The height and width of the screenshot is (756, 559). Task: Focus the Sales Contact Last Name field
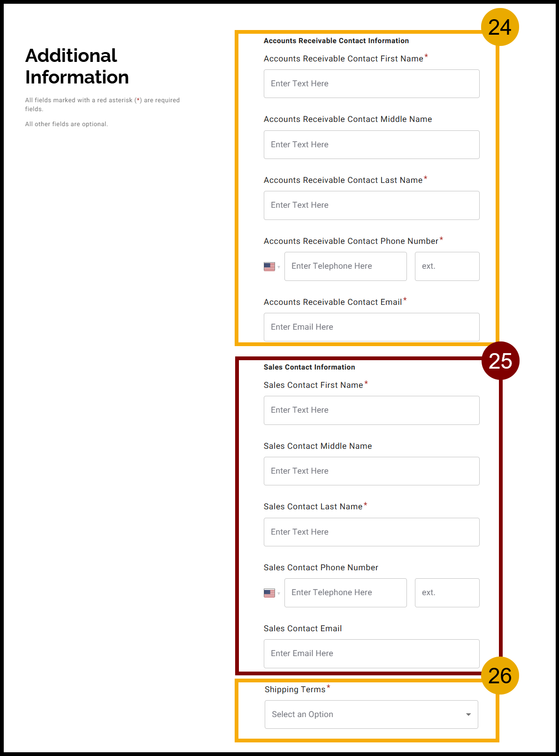click(x=371, y=532)
